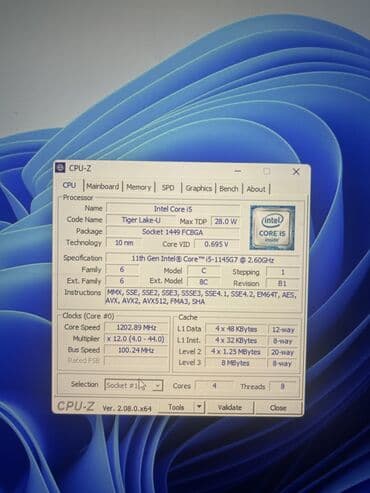This screenshot has height=493, width=370.
Task: Click the Level 2 value 4 x 1.25 MBytes
Action: 236,352
